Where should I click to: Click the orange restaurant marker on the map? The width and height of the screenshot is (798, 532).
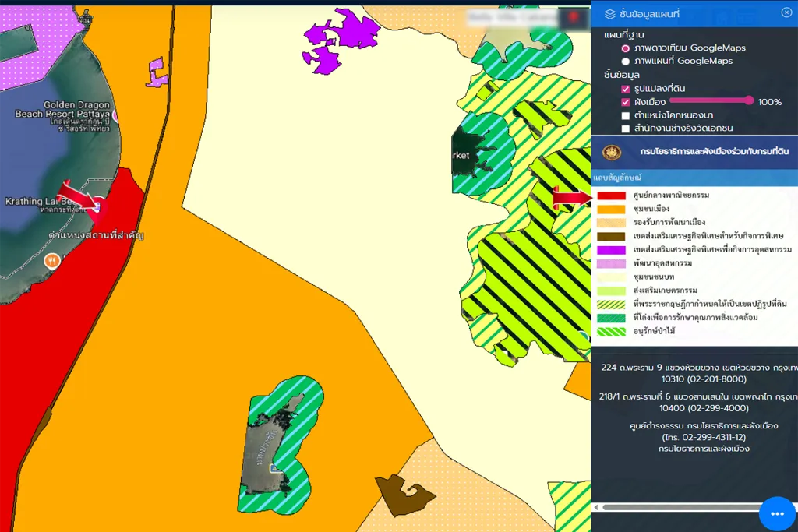pos(52,261)
